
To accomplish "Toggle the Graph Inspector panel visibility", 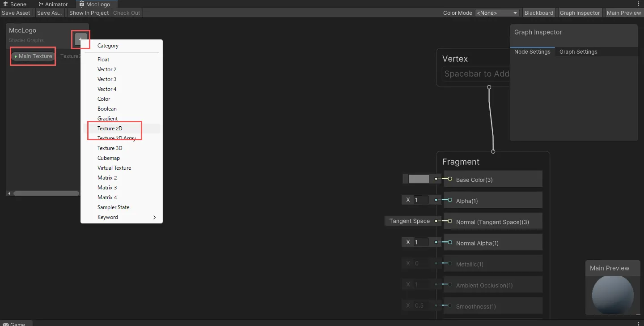I will pos(580,13).
